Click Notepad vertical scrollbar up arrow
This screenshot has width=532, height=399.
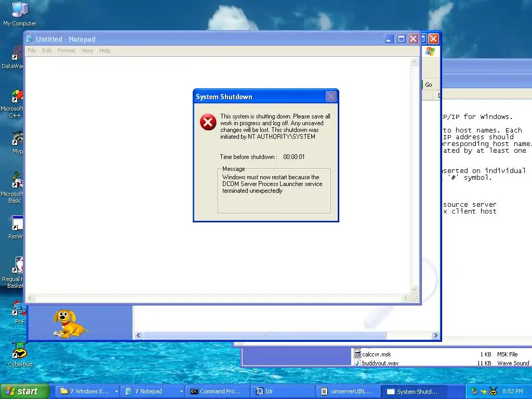coord(414,62)
